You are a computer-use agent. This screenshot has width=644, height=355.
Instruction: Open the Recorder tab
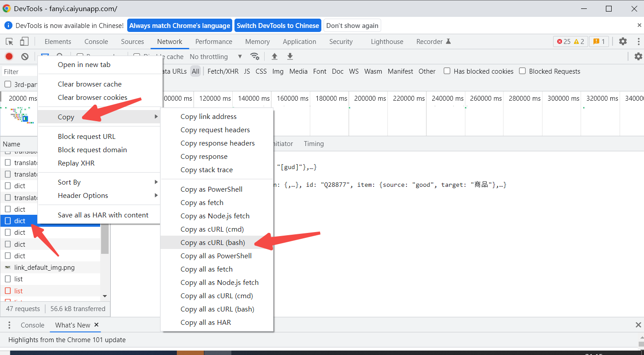coord(433,42)
